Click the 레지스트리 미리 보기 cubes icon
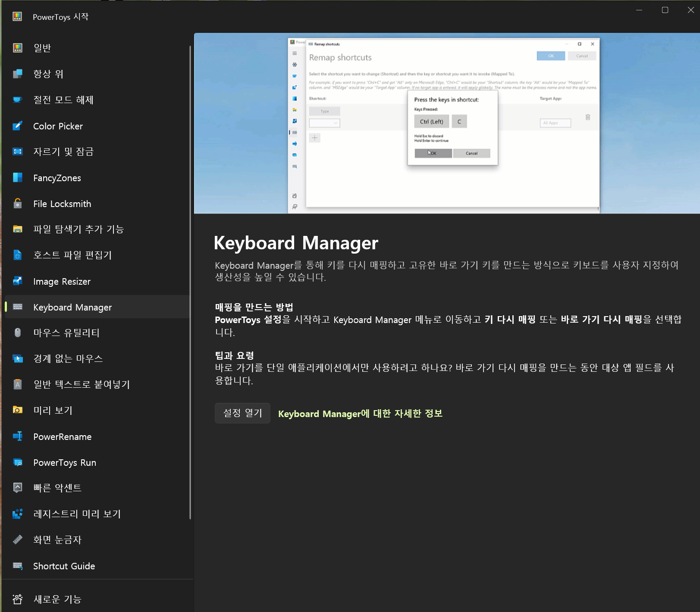 click(x=18, y=514)
